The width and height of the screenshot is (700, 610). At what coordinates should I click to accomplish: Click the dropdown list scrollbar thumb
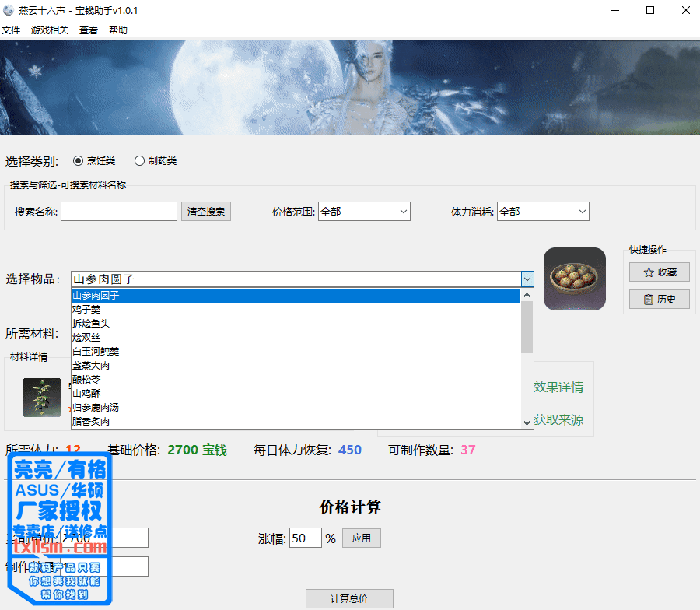(527, 328)
